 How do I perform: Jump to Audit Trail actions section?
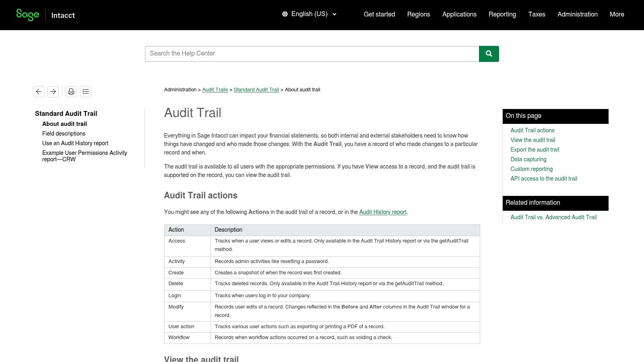click(533, 130)
